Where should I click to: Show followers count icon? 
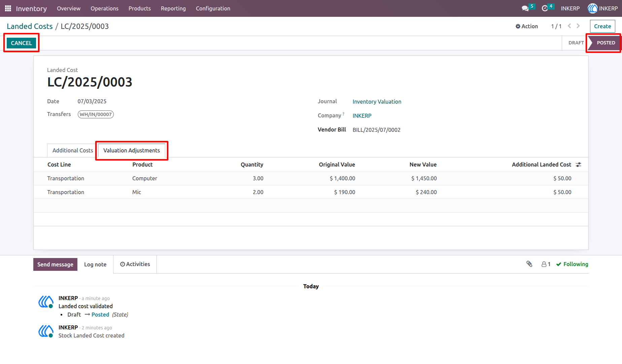[x=546, y=264]
